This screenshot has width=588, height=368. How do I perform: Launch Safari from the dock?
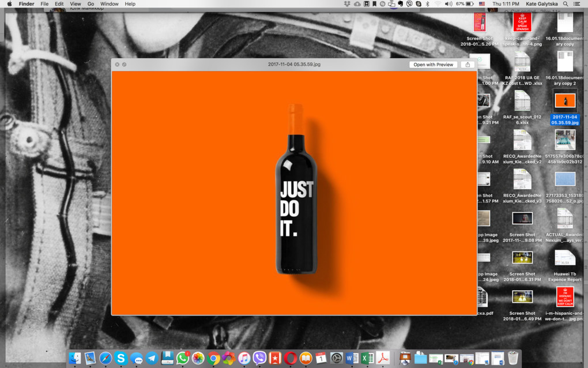(x=105, y=358)
